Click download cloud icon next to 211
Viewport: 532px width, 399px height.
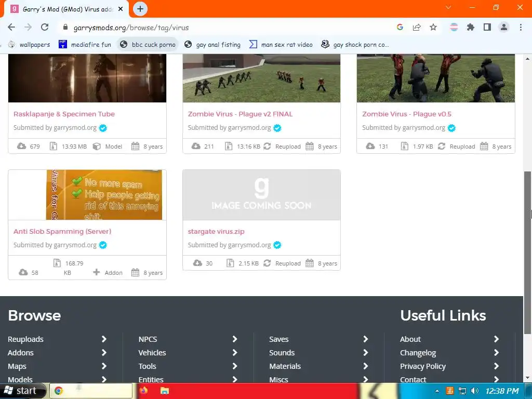pos(196,146)
